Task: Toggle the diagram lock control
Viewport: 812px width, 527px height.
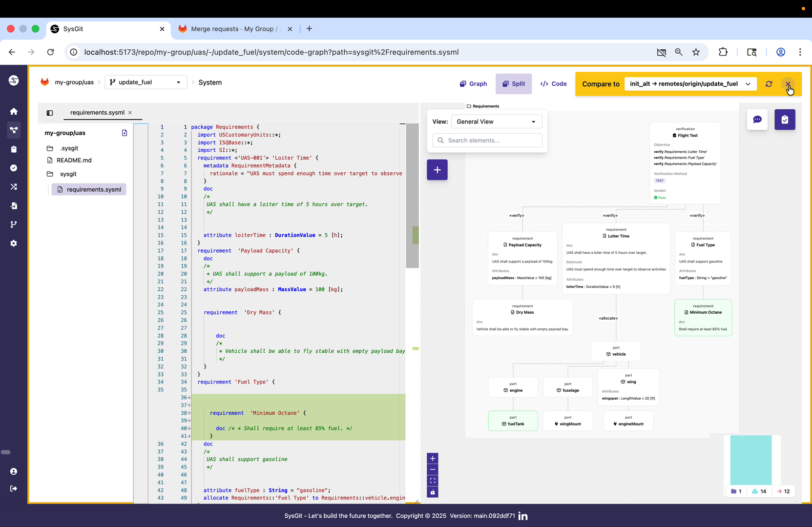Action: [432, 492]
